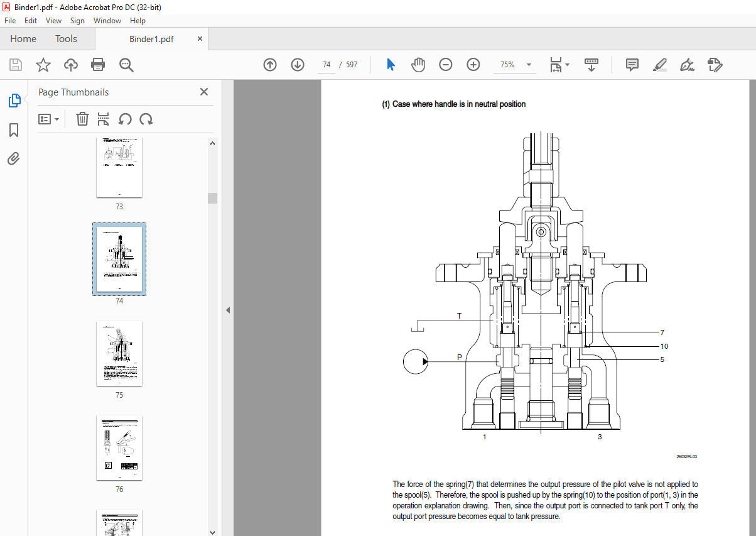Viewport: 756px width, 536px height.
Task: Select the highlight text pen tool
Action: point(659,65)
